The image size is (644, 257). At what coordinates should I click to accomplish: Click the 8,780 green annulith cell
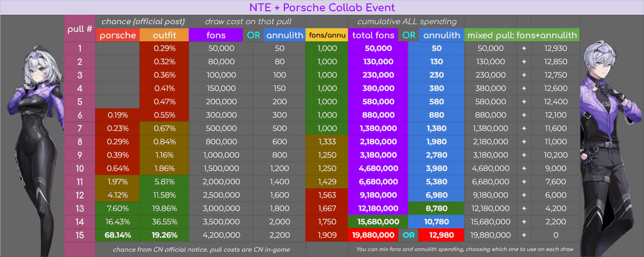pyautogui.click(x=435, y=208)
